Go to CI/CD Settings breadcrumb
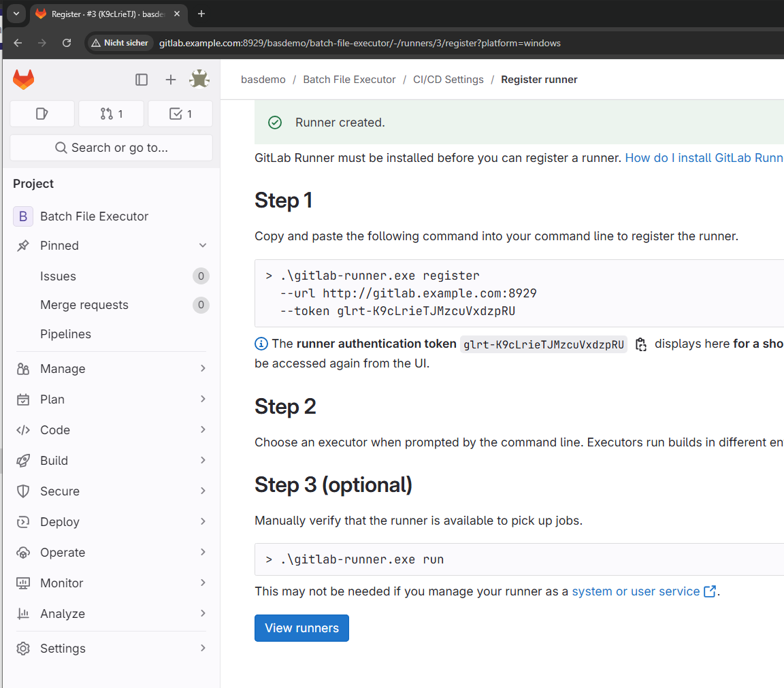The width and height of the screenshot is (784, 688). click(448, 80)
